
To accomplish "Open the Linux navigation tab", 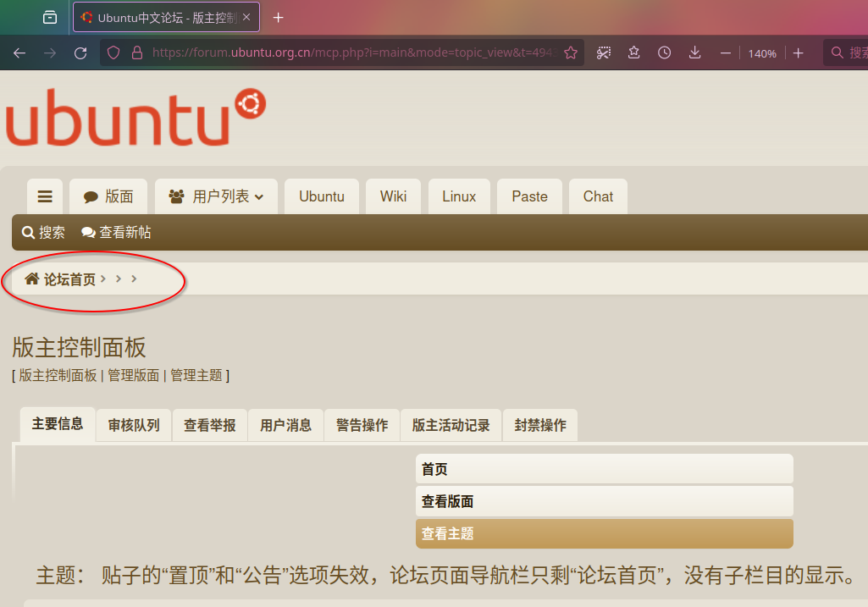I will pyautogui.click(x=459, y=196).
